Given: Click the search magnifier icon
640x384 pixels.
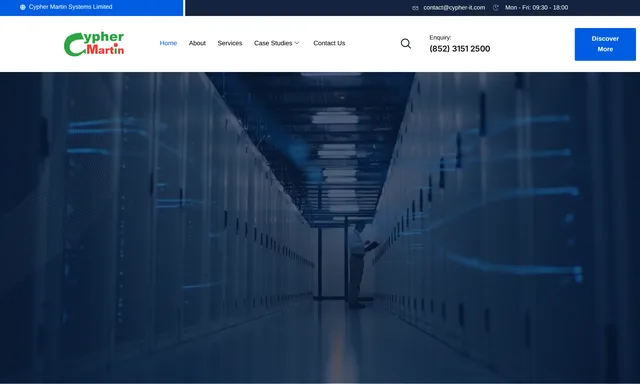Looking at the screenshot, I should click(x=405, y=43).
